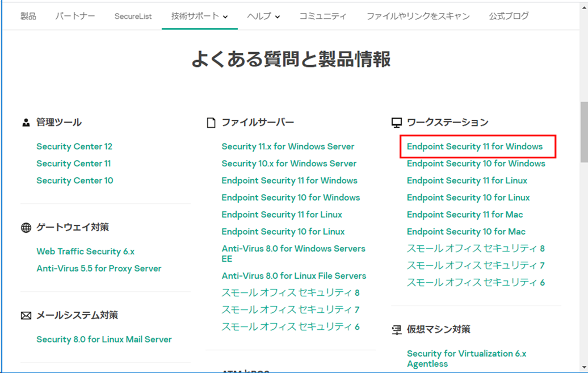Click the ゲートウェイ対策 globe icon
Image resolution: width=588 pixels, height=373 pixels.
tap(25, 227)
